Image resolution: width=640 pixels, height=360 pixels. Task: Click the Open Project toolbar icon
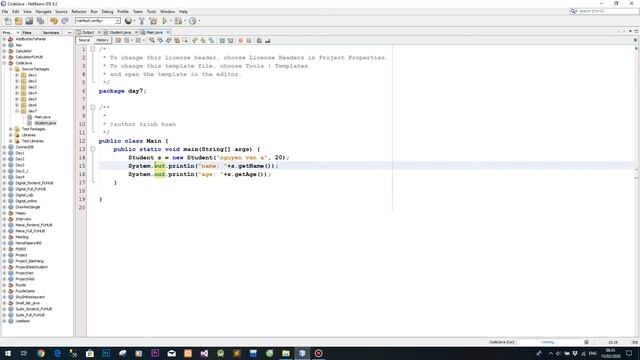tap(29, 21)
